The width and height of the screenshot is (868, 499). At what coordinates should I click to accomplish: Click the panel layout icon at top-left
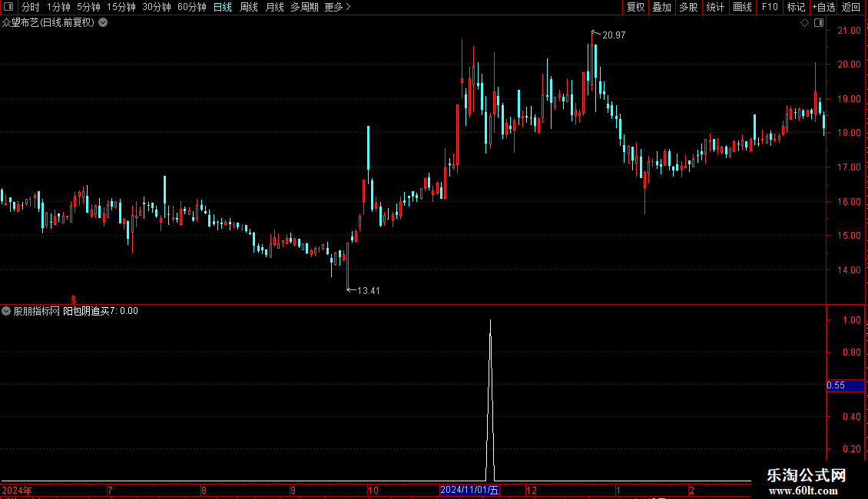click(8, 7)
